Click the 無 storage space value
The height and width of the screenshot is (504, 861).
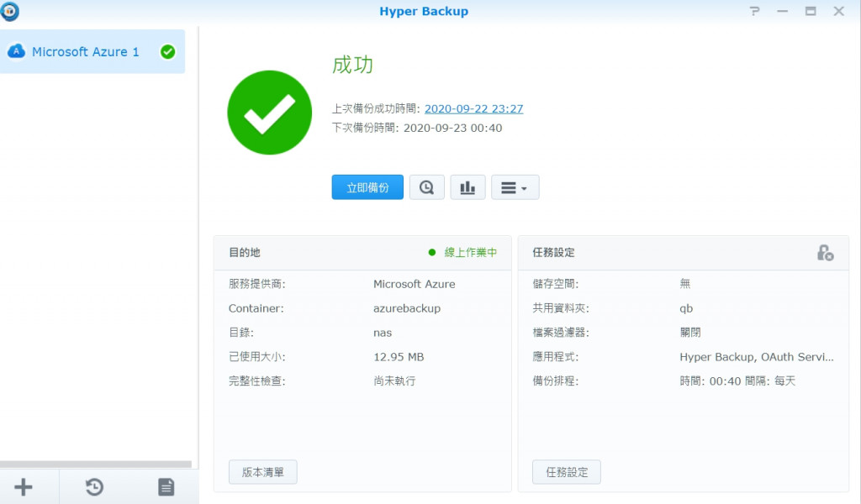[x=685, y=284]
